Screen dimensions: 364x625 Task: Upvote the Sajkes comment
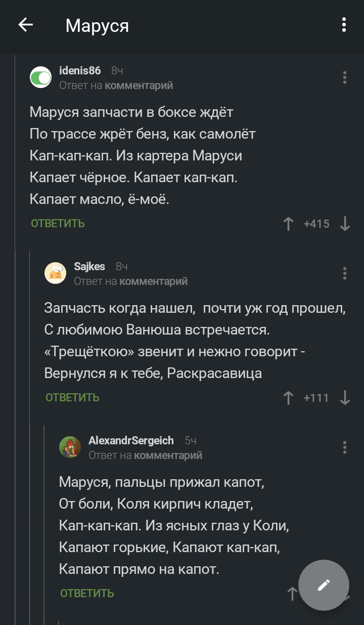[x=289, y=398]
